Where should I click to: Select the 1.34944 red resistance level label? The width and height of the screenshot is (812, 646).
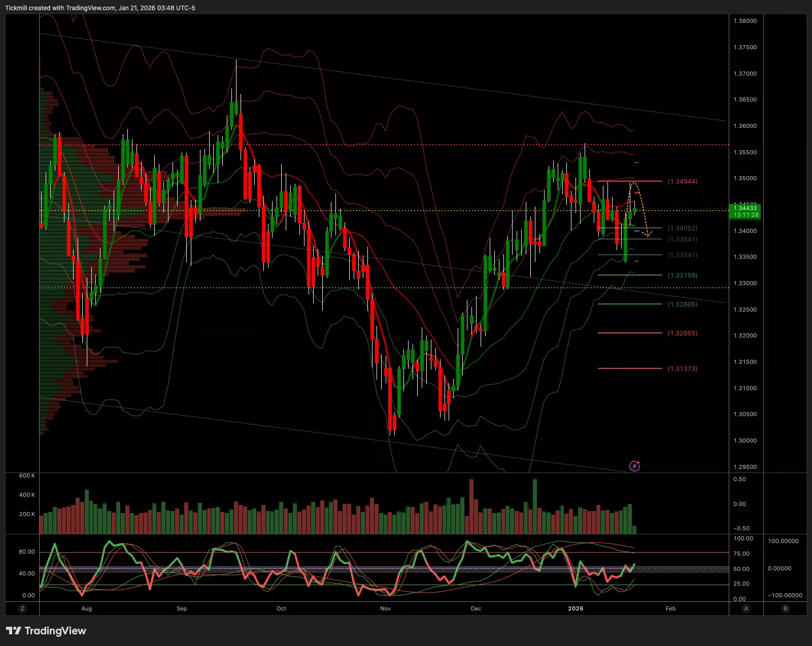[682, 181]
